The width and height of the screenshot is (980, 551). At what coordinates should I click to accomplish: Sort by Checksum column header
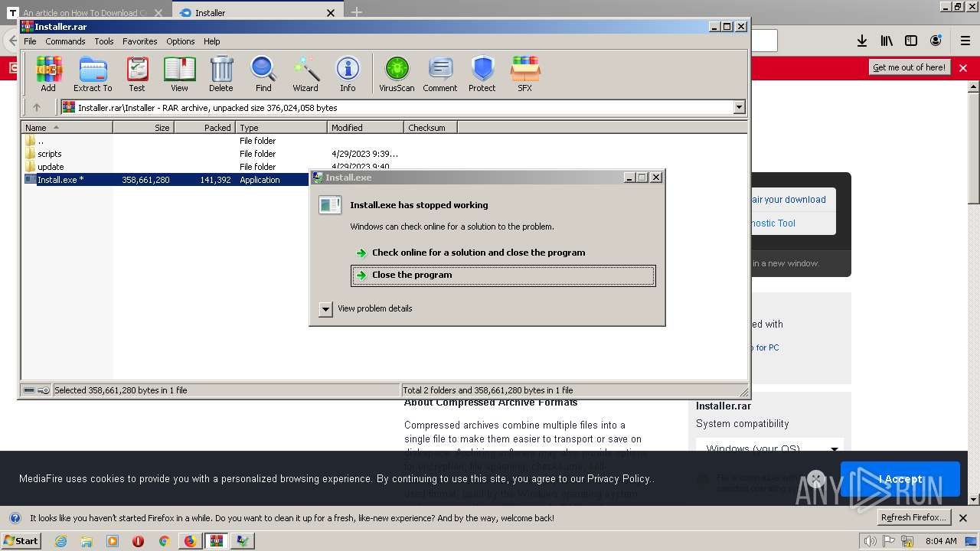pyautogui.click(x=431, y=128)
